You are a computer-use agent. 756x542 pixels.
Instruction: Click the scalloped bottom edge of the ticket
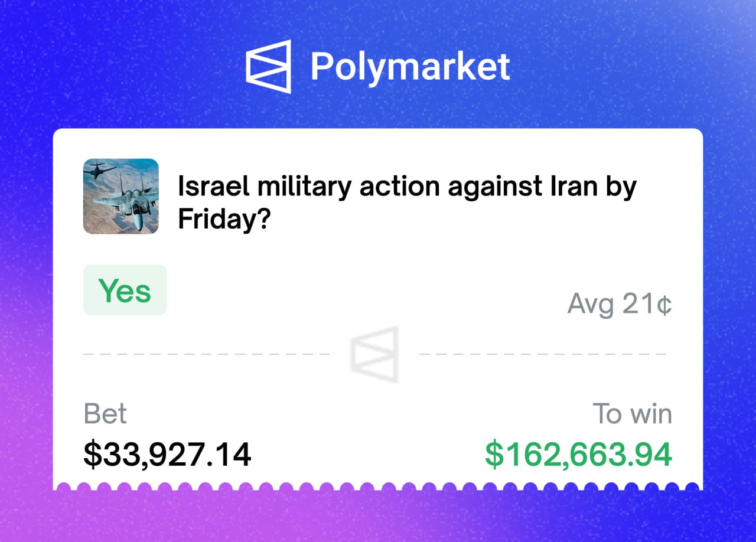coord(378,486)
